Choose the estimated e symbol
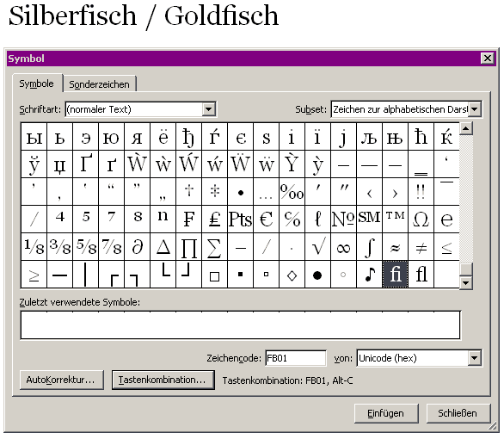This screenshot has height=439, width=504. click(x=446, y=219)
